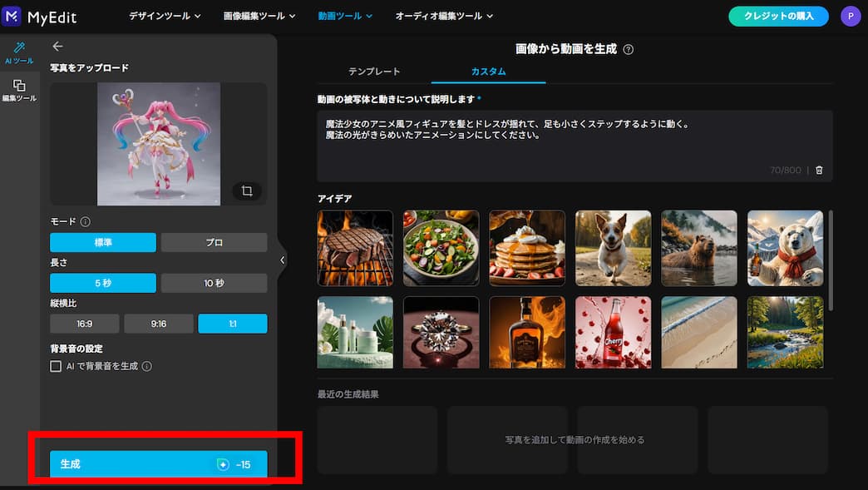Click the crop icon on the uploaded photo
The image size is (868, 490).
point(245,191)
